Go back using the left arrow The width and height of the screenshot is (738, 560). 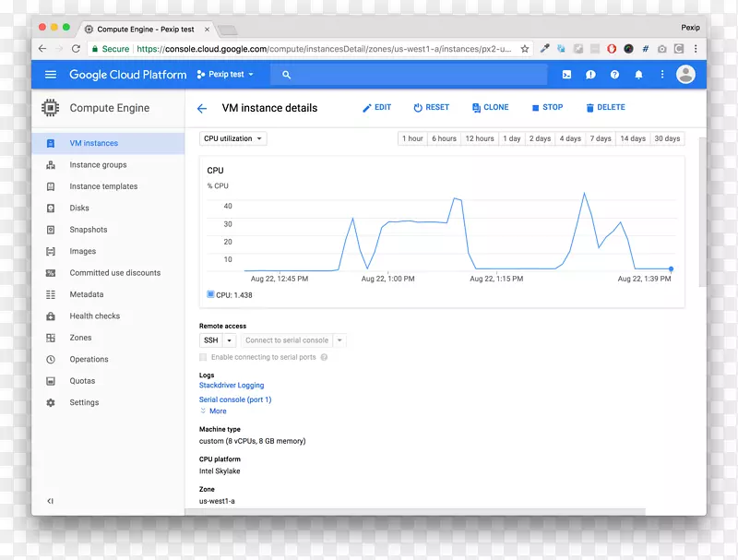click(202, 108)
